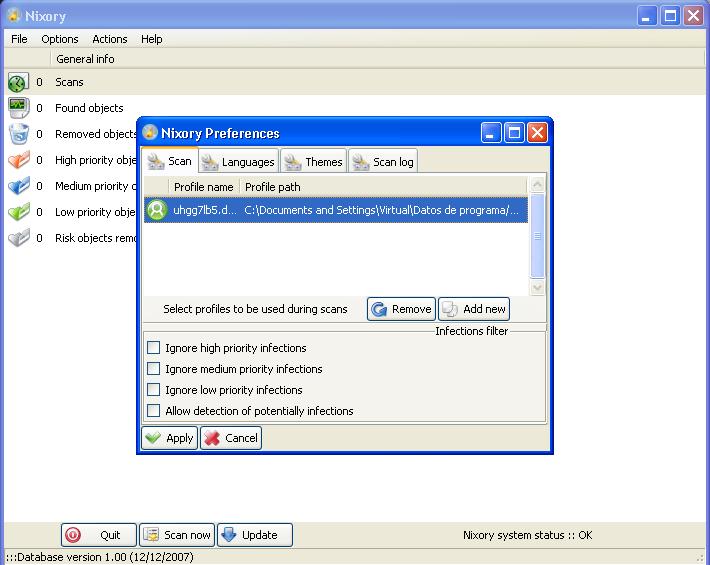This screenshot has height=565, width=710.
Task: Click the C:\Documents and Settings profile path
Action: (381, 210)
